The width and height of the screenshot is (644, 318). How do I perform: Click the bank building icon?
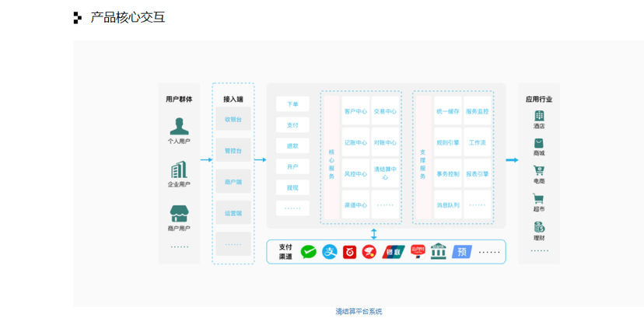point(438,252)
